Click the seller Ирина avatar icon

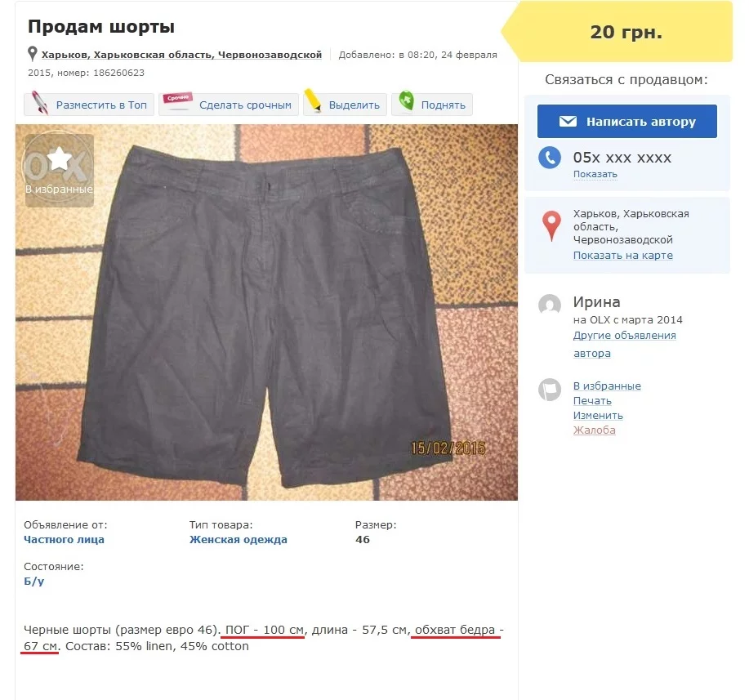pos(550,305)
